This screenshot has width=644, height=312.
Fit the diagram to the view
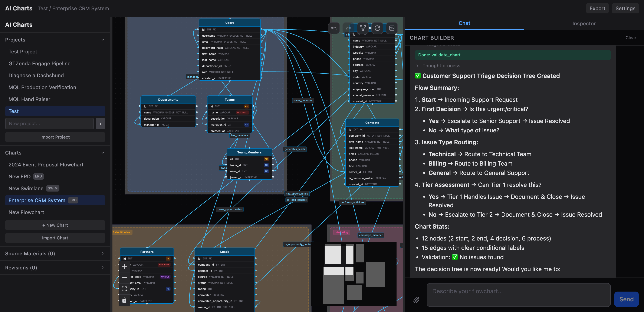tap(124, 289)
